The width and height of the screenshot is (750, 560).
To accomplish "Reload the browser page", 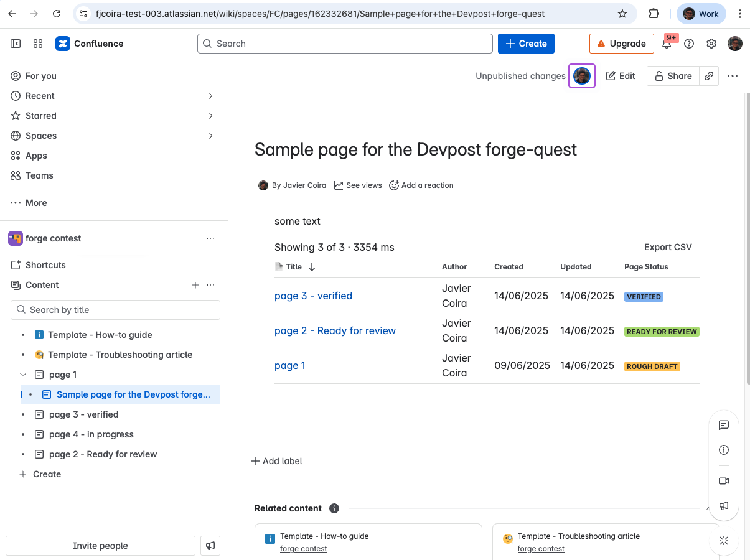I will tap(57, 14).
